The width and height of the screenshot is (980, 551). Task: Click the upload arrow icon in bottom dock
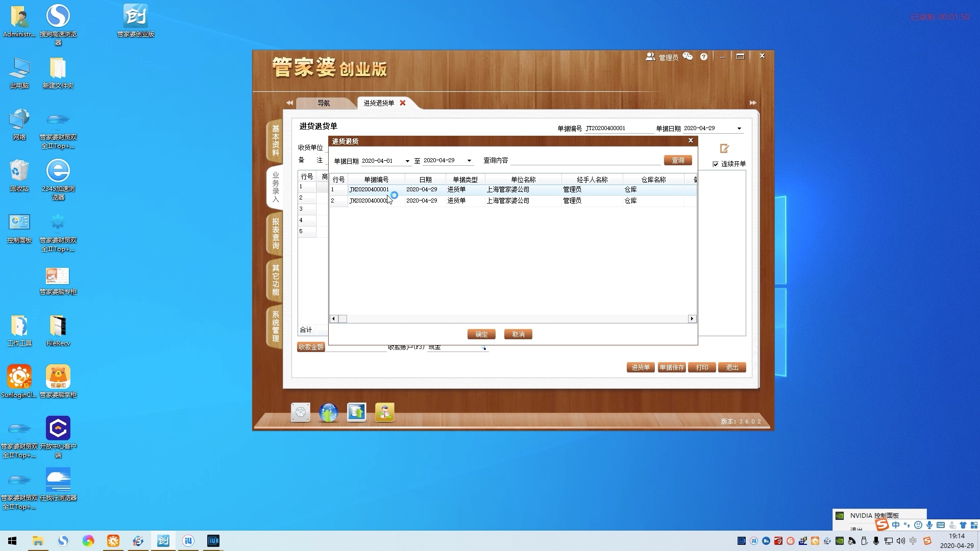(x=357, y=412)
